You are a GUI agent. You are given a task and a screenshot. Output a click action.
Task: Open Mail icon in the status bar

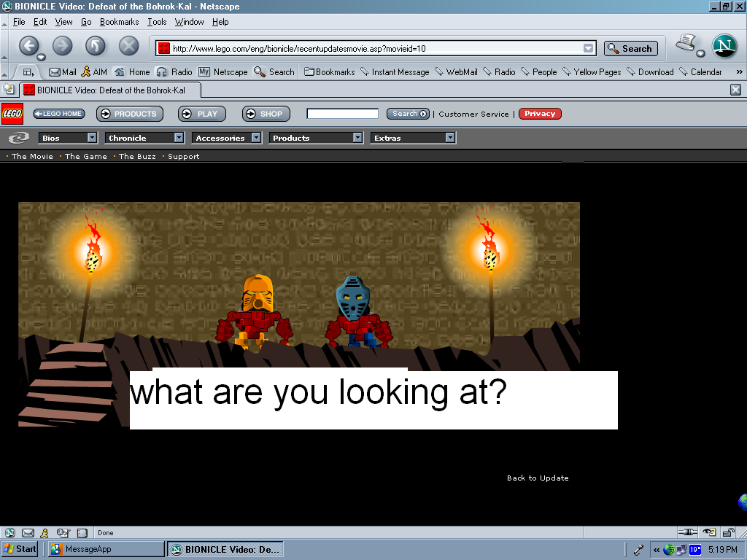(28, 533)
